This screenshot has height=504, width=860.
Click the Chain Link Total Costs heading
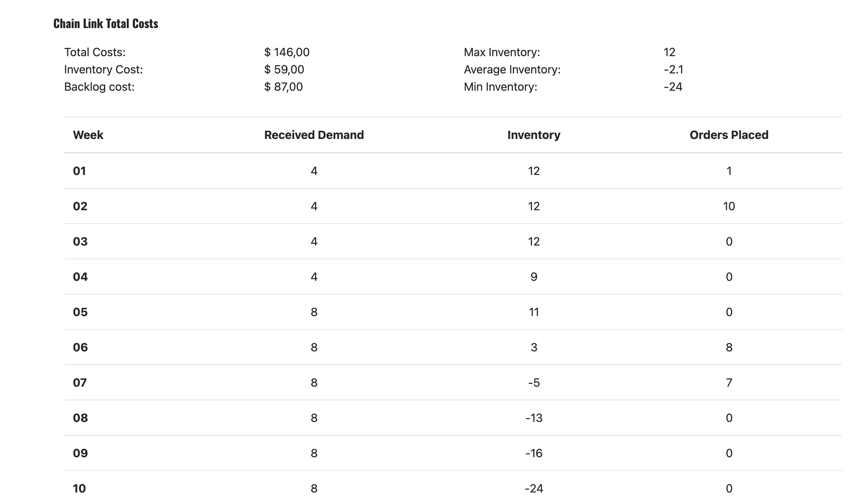point(106,24)
